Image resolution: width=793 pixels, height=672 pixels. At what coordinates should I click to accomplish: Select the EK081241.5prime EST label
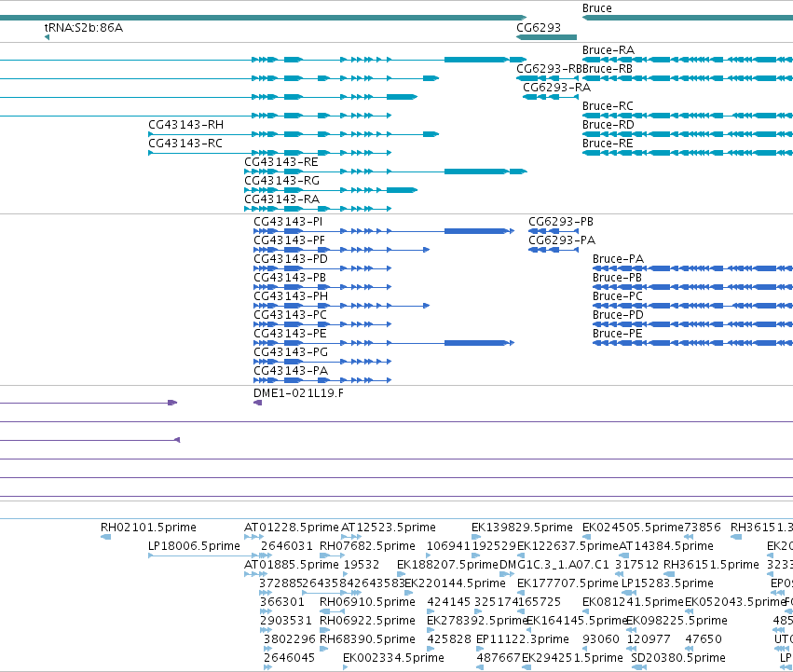[x=633, y=602]
